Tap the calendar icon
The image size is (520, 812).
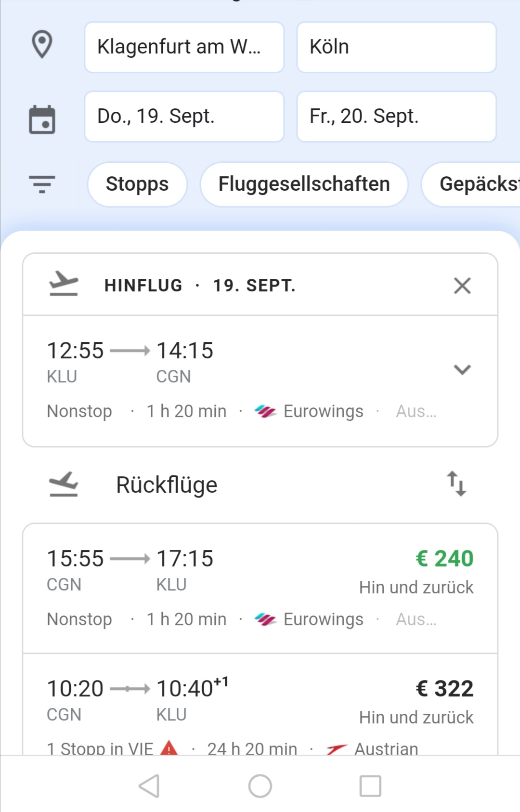tap(42, 119)
